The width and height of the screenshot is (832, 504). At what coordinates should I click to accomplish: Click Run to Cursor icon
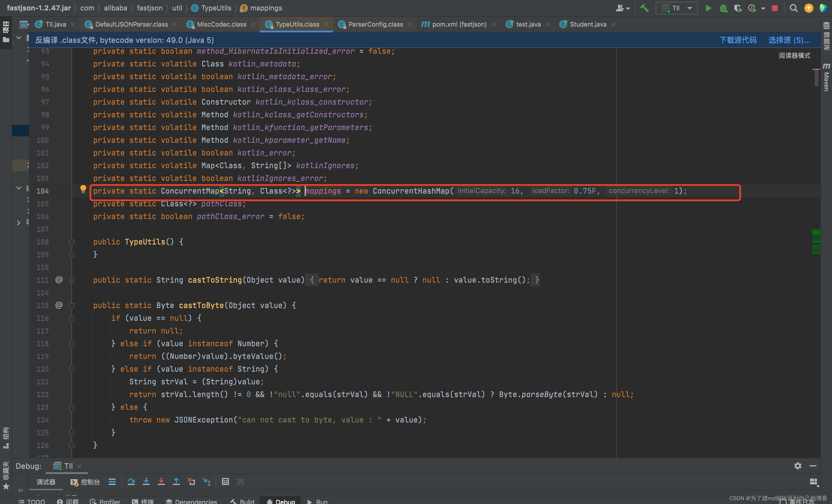click(206, 481)
